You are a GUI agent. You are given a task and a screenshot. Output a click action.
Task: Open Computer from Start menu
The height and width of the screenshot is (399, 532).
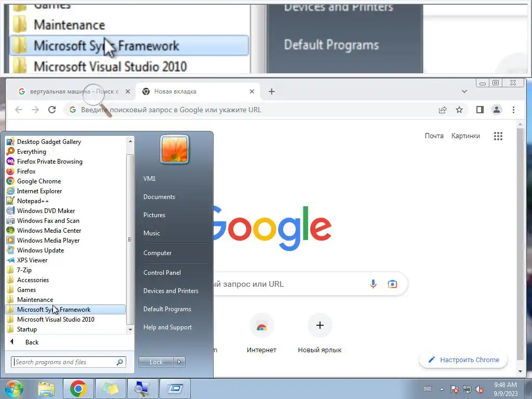point(157,253)
